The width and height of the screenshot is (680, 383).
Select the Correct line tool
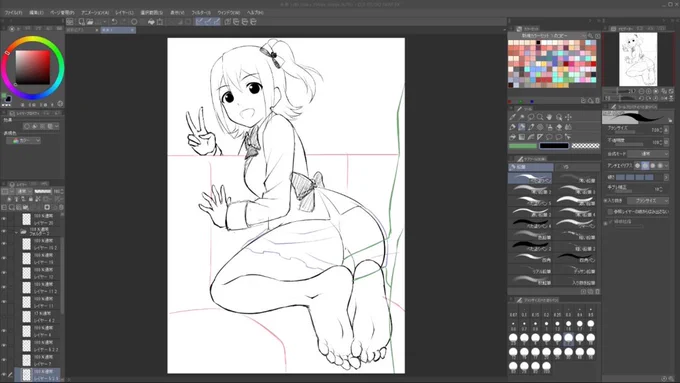568,137
